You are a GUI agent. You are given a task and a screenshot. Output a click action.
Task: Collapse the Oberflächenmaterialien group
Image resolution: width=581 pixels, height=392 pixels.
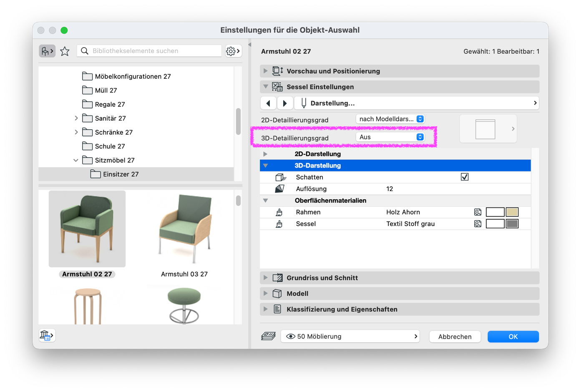(265, 201)
